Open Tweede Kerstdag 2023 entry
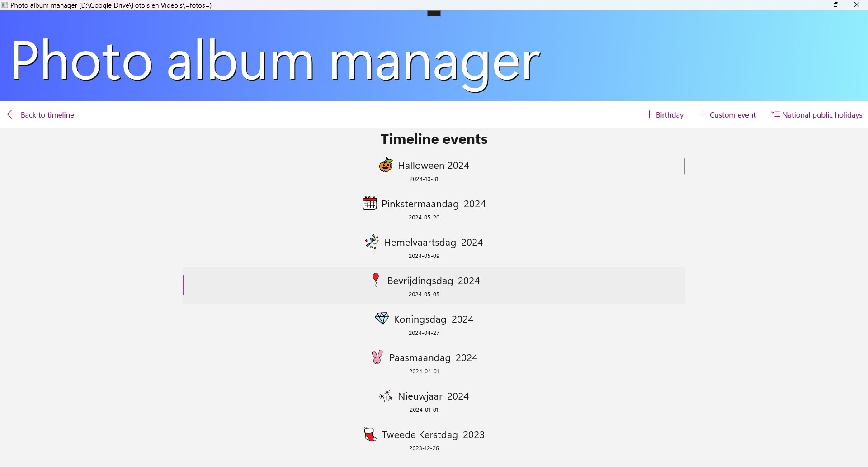 (x=434, y=439)
